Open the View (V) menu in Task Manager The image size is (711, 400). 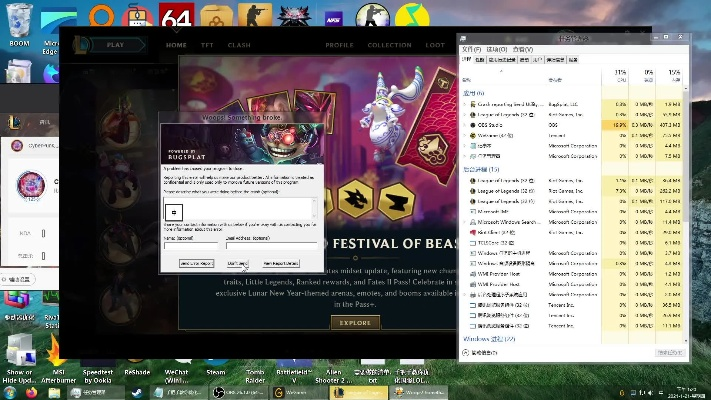point(523,49)
